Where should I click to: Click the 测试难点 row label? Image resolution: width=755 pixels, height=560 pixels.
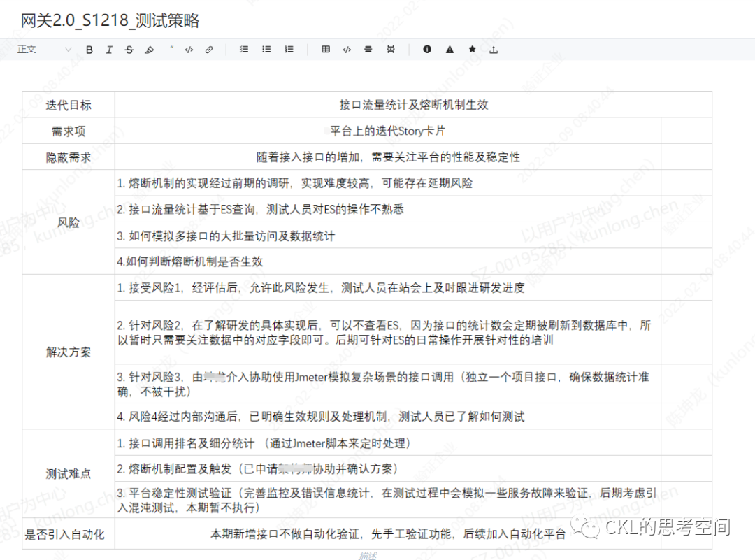pos(69,474)
